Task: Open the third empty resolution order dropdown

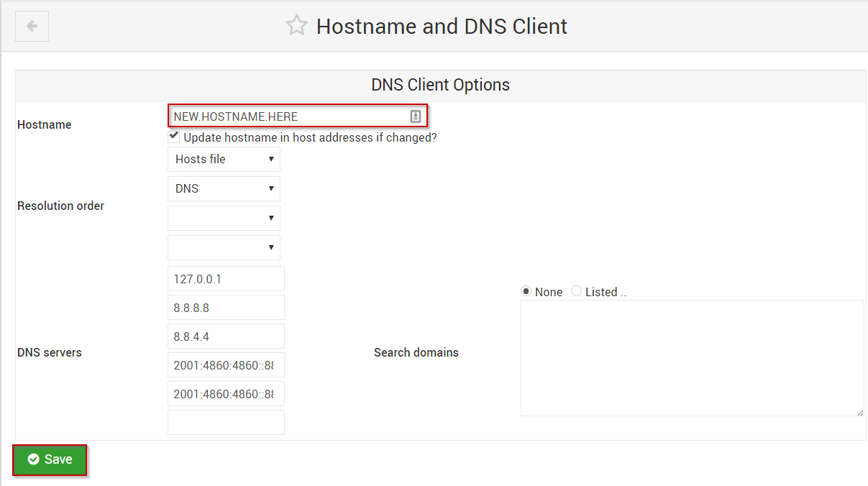Action: click(223, 218)
